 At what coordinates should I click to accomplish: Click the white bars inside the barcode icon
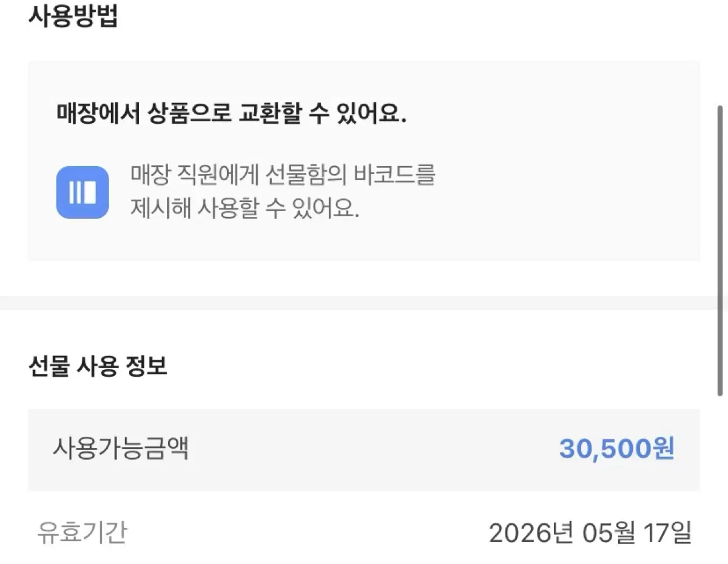point(83,193)
